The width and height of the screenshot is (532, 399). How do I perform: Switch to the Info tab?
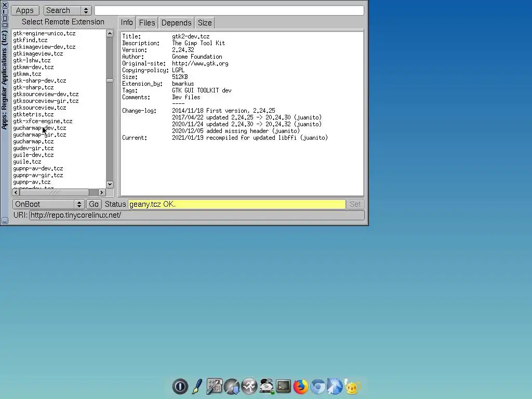tap(127, 23)
